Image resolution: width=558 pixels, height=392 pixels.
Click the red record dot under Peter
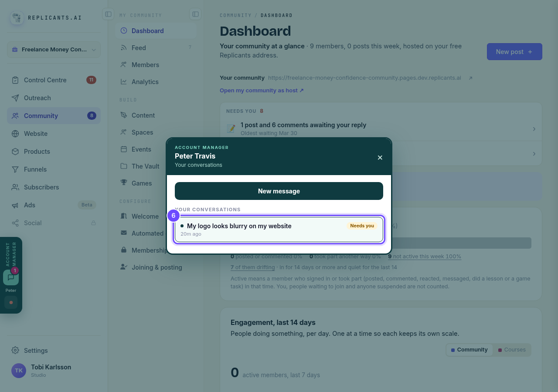11,302
